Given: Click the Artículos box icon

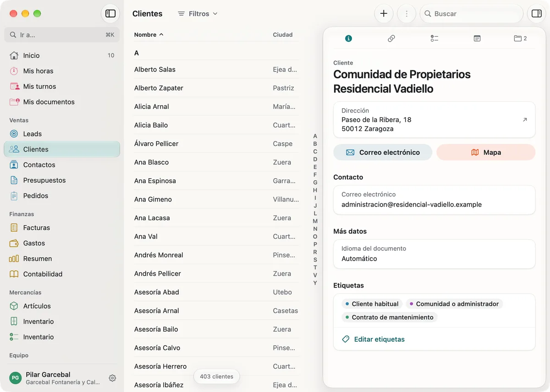Looking at the screenshot, I should click(x=14, y=306).
